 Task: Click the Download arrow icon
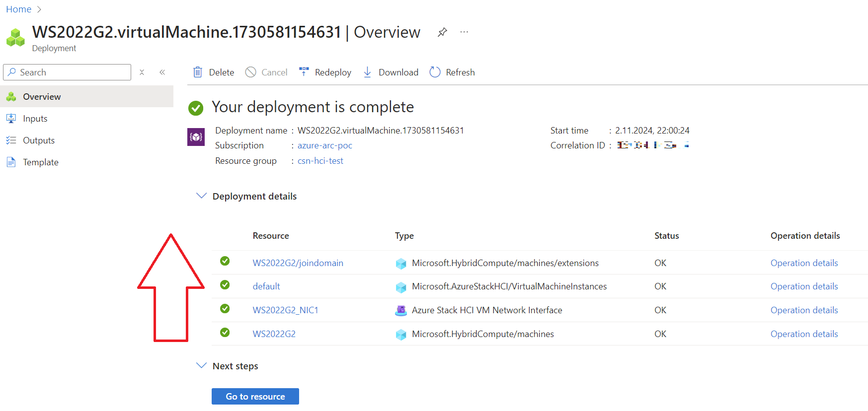click(x=368, y=72)
